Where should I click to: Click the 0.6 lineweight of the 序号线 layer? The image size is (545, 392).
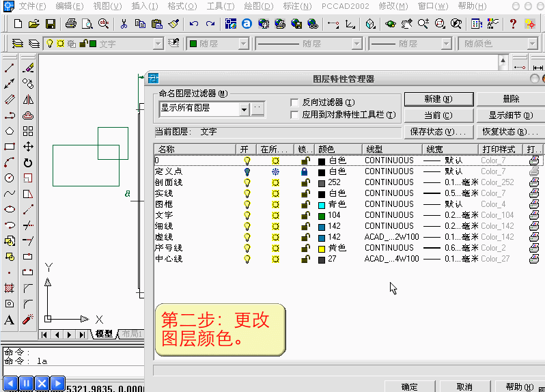coord(451,248)
